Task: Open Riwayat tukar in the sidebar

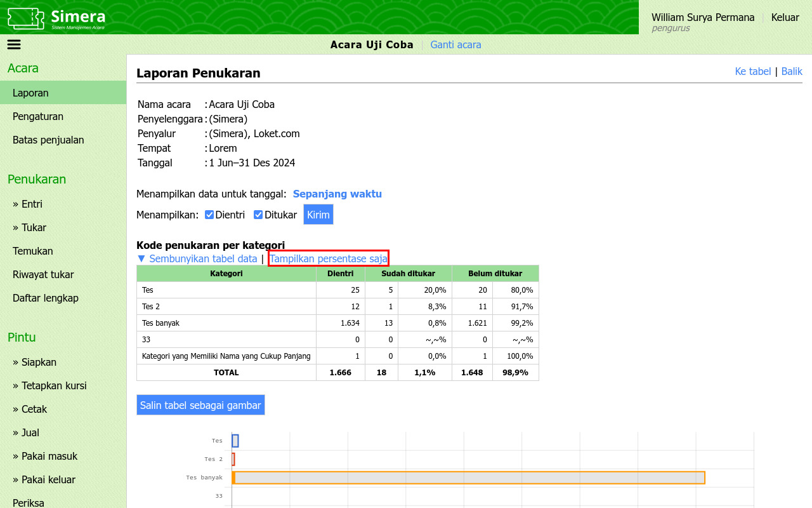Action: [x=63, y=274]
